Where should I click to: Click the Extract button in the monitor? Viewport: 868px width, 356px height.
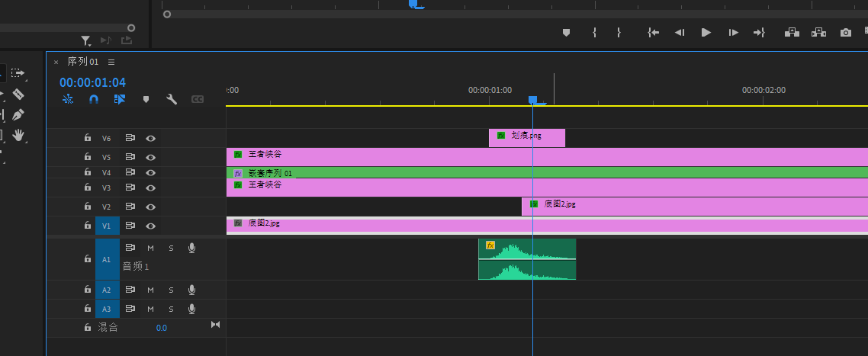pyautogui.click(x=818, y=33)
